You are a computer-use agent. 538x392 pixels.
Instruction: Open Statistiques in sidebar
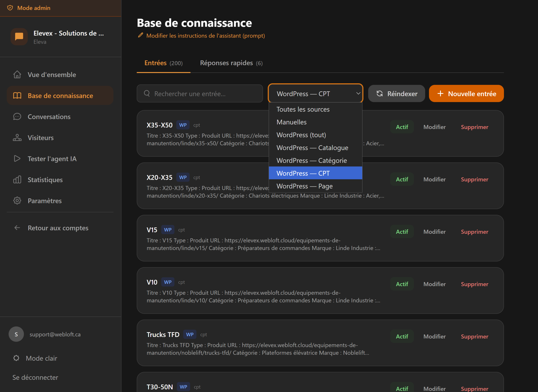(x=60, y=180)
